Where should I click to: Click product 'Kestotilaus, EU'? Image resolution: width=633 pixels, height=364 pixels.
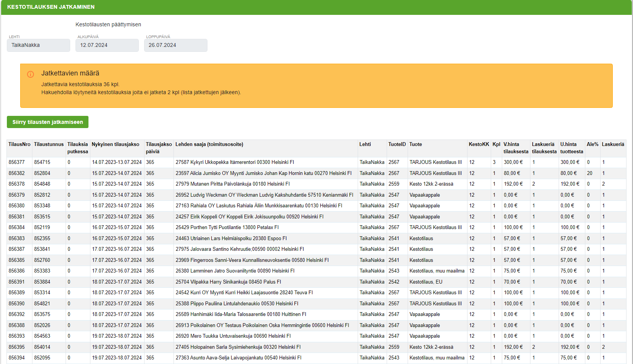point(426,282)
